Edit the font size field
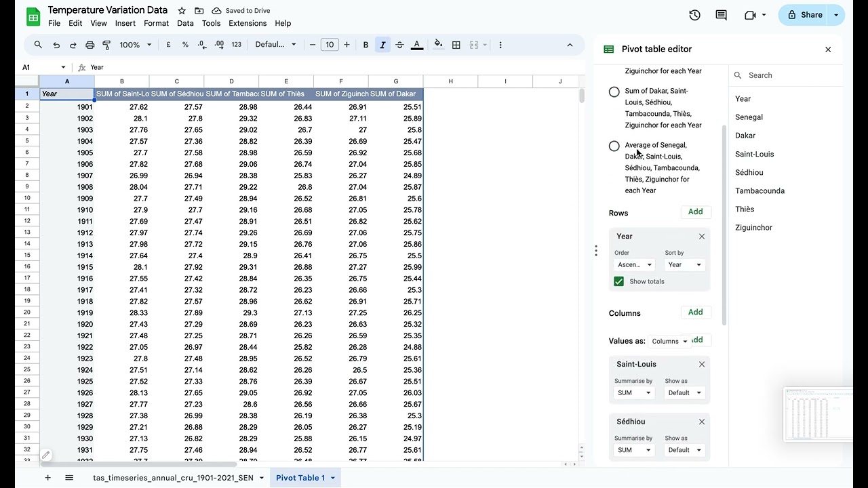The height and width of the screenshot is (488, 868). pos(330,45)
